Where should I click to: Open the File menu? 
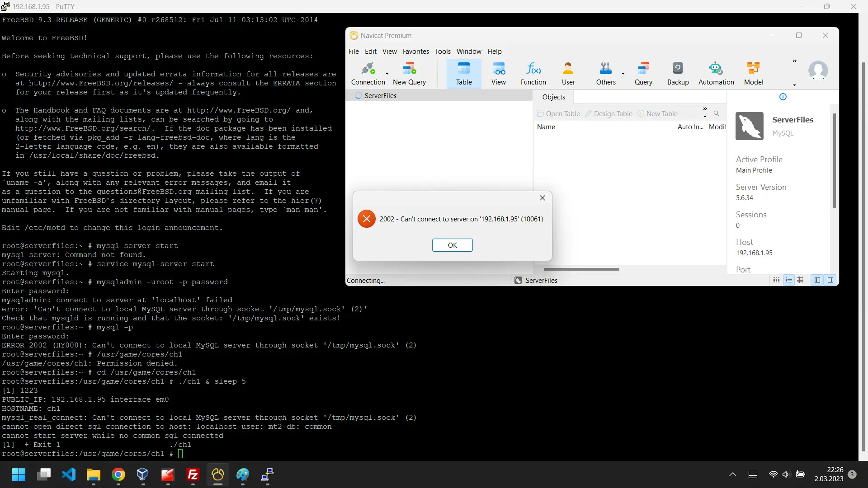click(354, 51)
